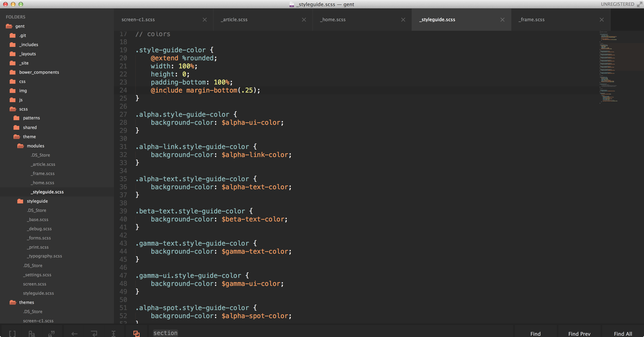The height and width of the screenshot is (337, 644).
Task: Click the folder icon beside _layouts
Action: click(13, 54)
